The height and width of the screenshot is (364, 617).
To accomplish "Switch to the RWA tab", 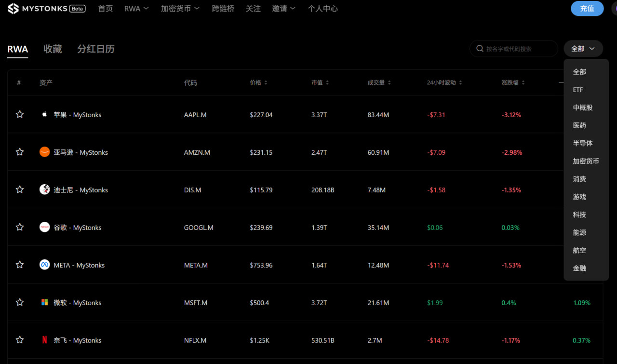I will pyautogui.click(x=17, y=49).
